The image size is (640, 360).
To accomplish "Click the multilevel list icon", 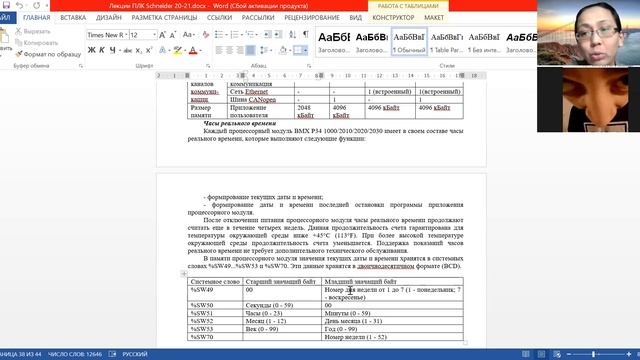I will coord(250,35).
